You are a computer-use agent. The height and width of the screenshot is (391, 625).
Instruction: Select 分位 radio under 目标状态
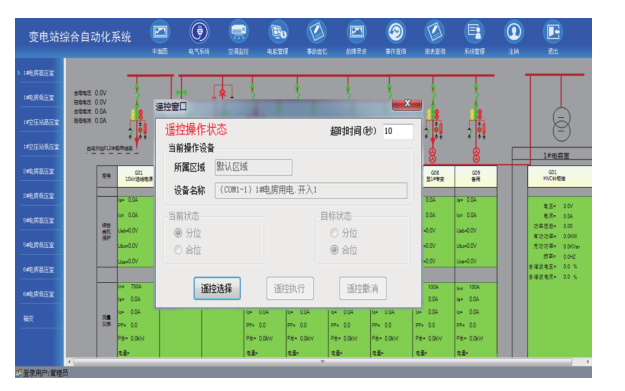point(334,233)
